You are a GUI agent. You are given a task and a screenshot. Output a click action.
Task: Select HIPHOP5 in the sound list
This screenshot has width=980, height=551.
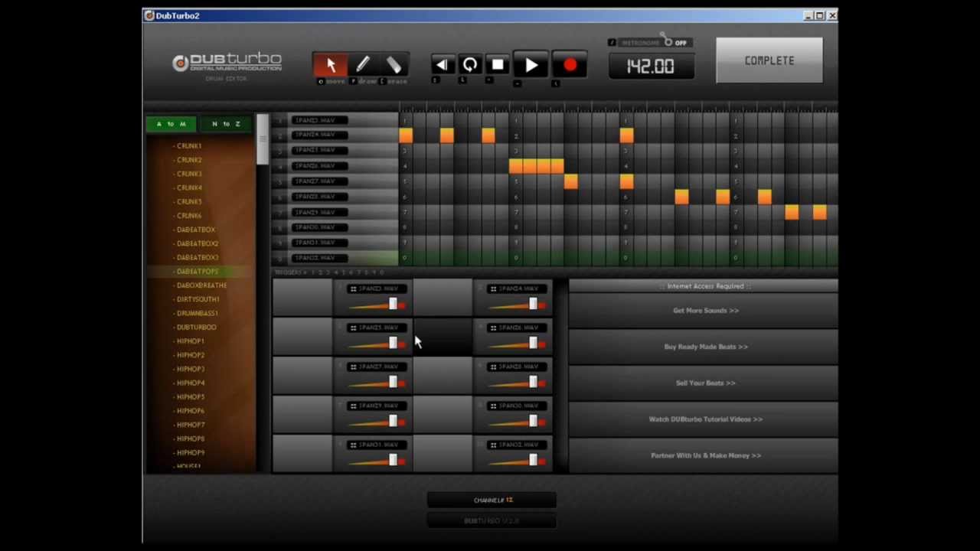(x=190, y=396)
